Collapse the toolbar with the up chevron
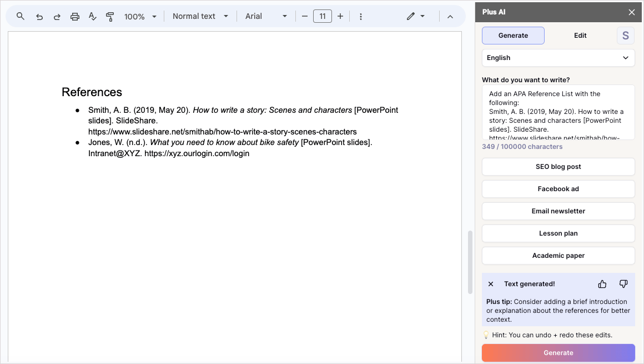 click(450, 16)
